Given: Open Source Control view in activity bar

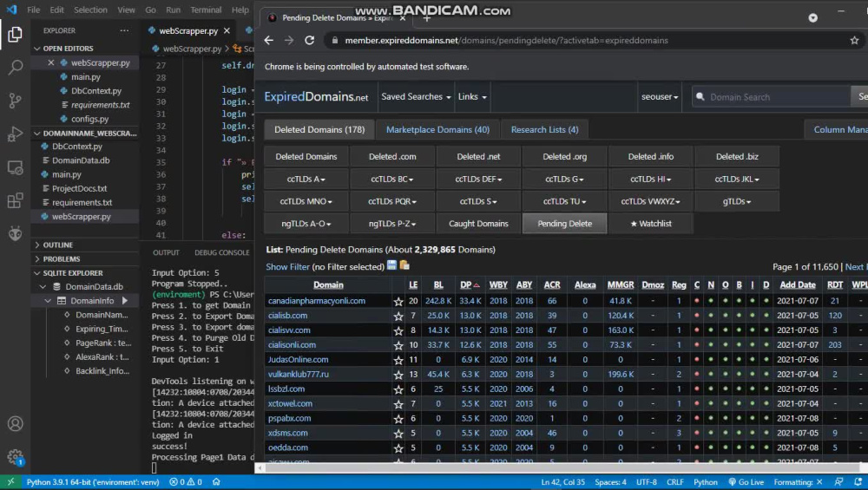Looking at the screenshot, I should point(15,100).
